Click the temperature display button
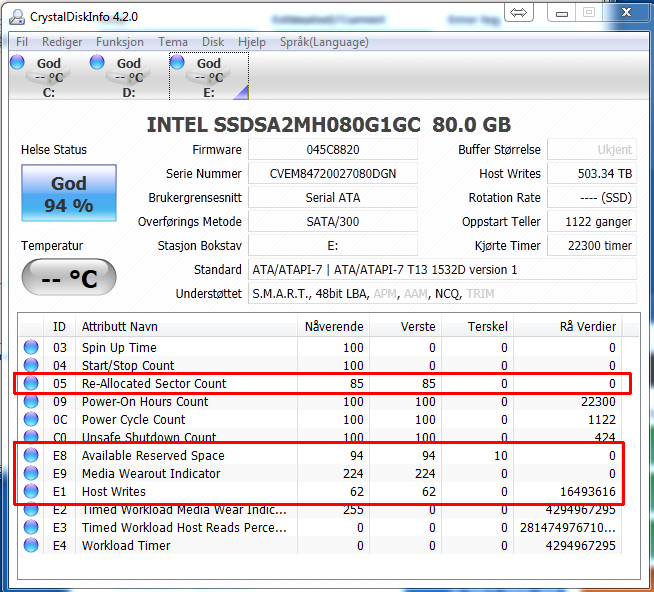The height and width of the screenshot is (592, 654). (69, 278)
